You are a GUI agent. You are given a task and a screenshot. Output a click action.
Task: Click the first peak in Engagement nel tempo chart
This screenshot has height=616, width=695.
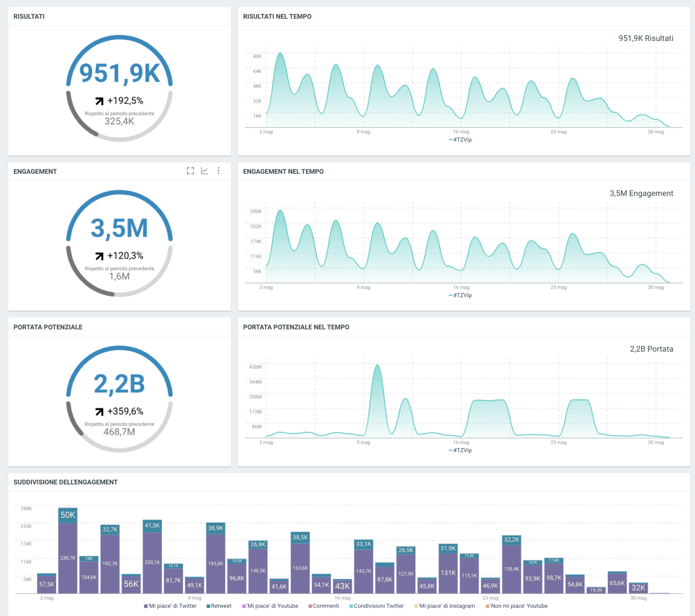(280, 210)
